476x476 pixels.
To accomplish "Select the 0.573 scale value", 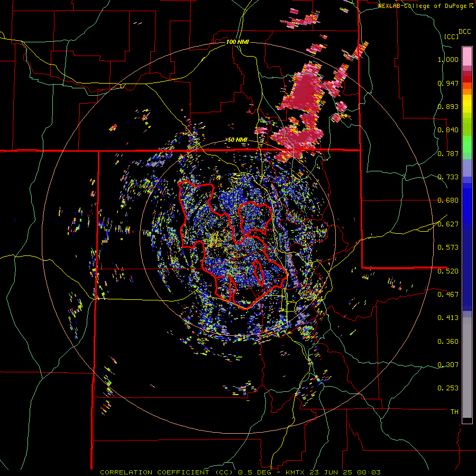I will (448, 248).
